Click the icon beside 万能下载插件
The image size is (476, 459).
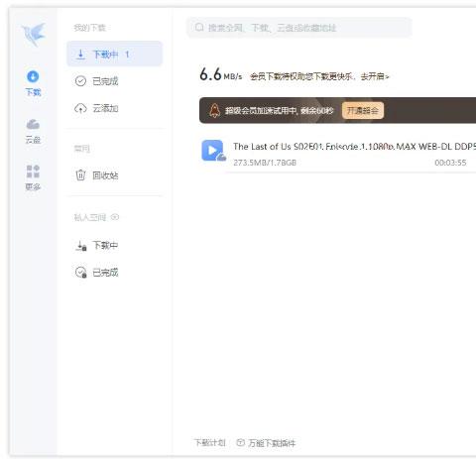click(241, 442)
